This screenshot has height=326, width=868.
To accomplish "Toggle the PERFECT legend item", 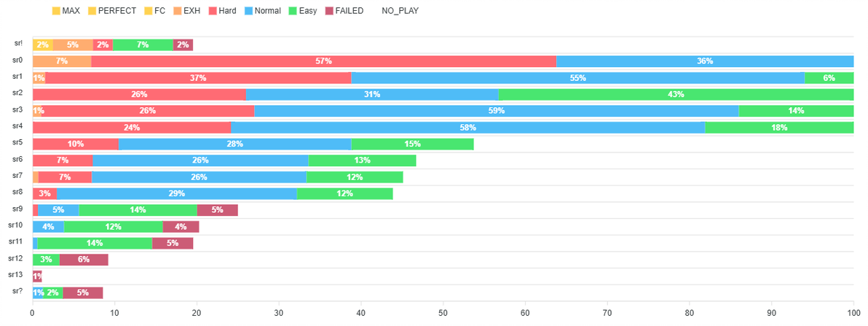I will click(x=112, y=10).
